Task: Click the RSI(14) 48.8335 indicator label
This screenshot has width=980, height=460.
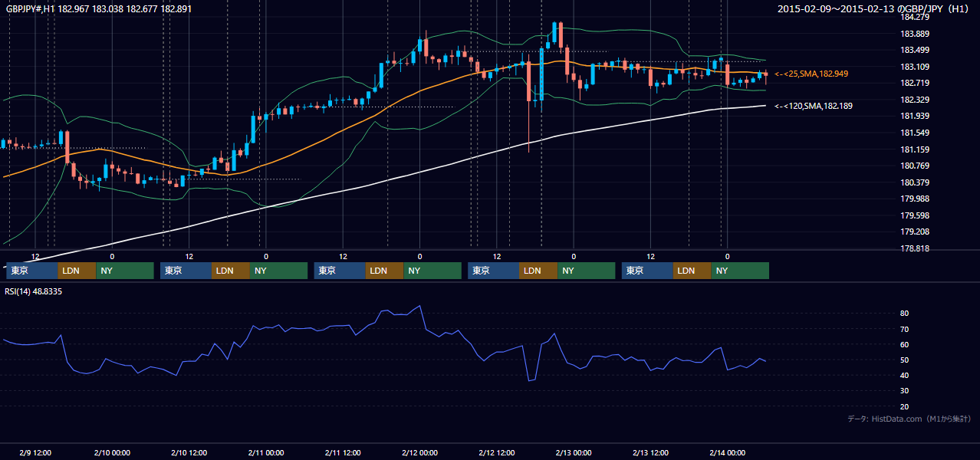Action: pos(34,291)
